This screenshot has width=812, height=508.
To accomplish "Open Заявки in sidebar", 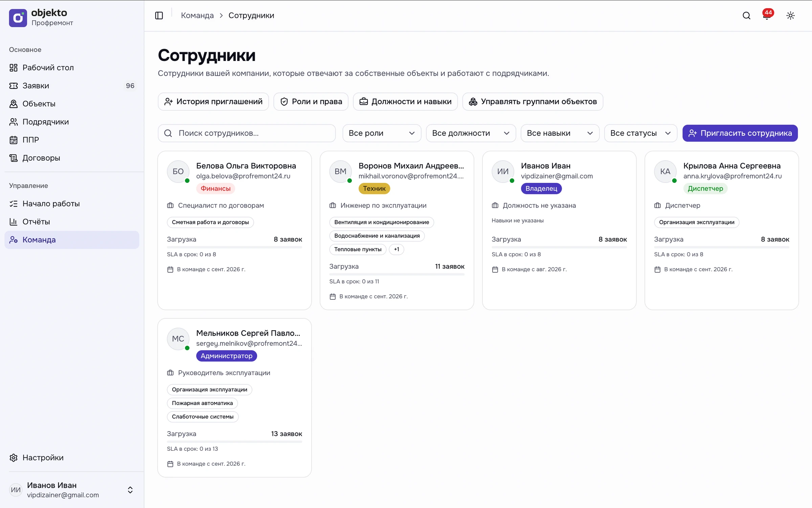I will pyautogui.click(x=72, y=86).
